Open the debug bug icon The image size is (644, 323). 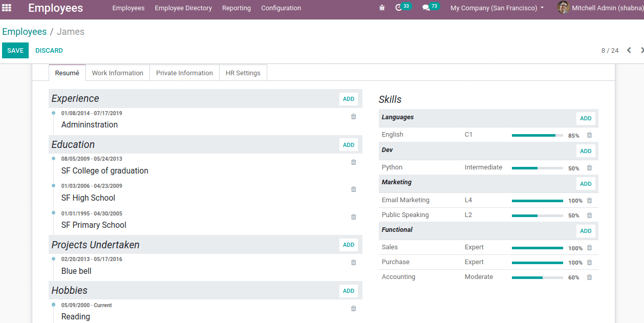382,8
